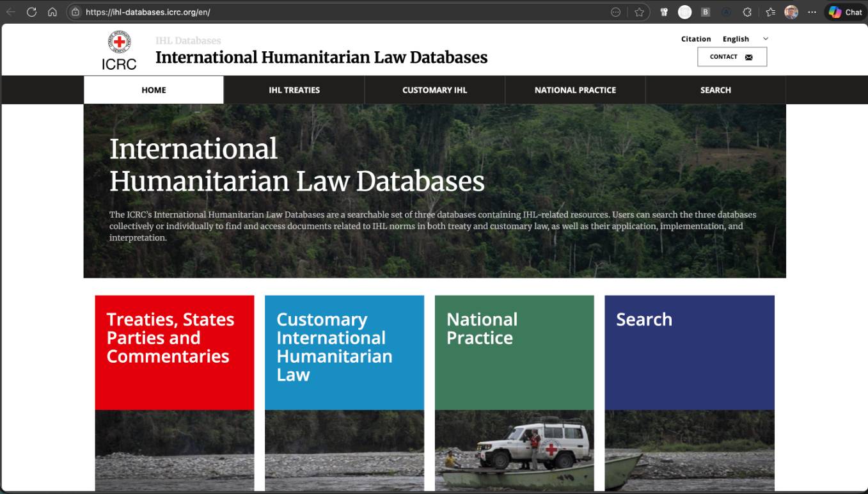The width and height of the screenshot is (868, 494).
Task: Switch to the CUSTOMARY IHL tab
Action: 435,90
